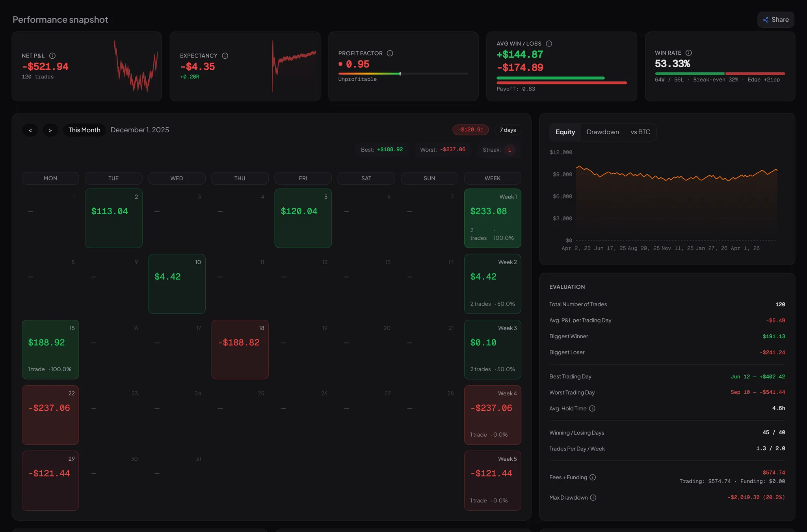Open Profit Factor info icon
The height and width of the screenshot is (532, 807).
pos(390,53)
